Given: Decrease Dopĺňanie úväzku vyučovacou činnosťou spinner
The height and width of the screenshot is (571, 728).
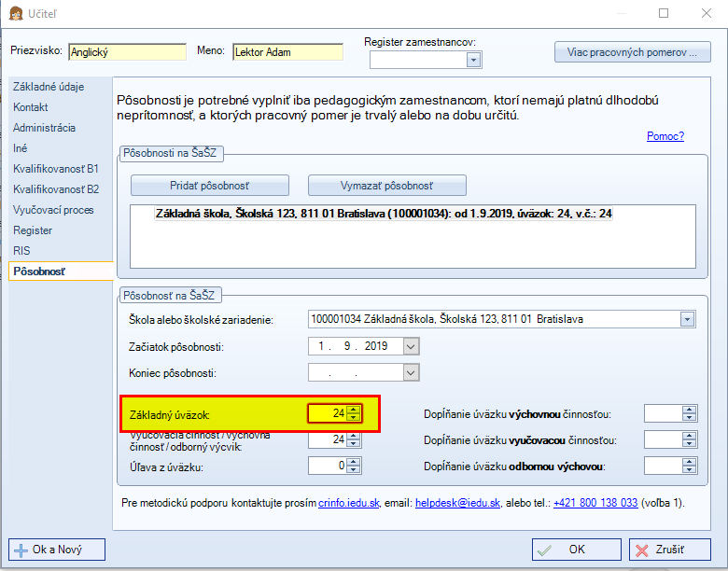Looking at the screenshot, I should click(x=690, y=443).
